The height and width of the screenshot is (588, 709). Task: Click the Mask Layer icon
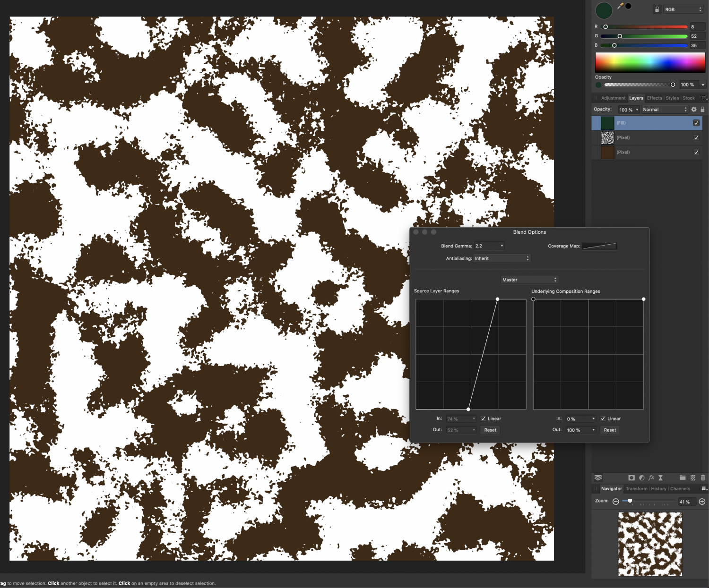click(x=631, y=477)
